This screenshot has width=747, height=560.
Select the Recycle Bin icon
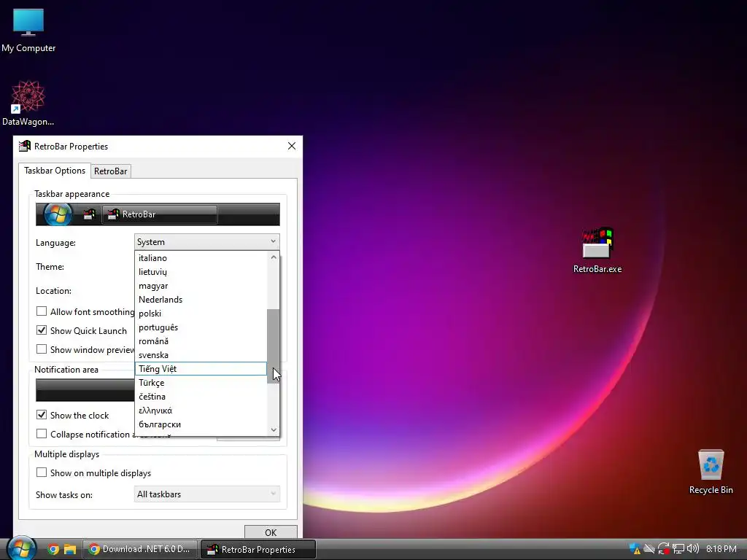coord(711,472)
